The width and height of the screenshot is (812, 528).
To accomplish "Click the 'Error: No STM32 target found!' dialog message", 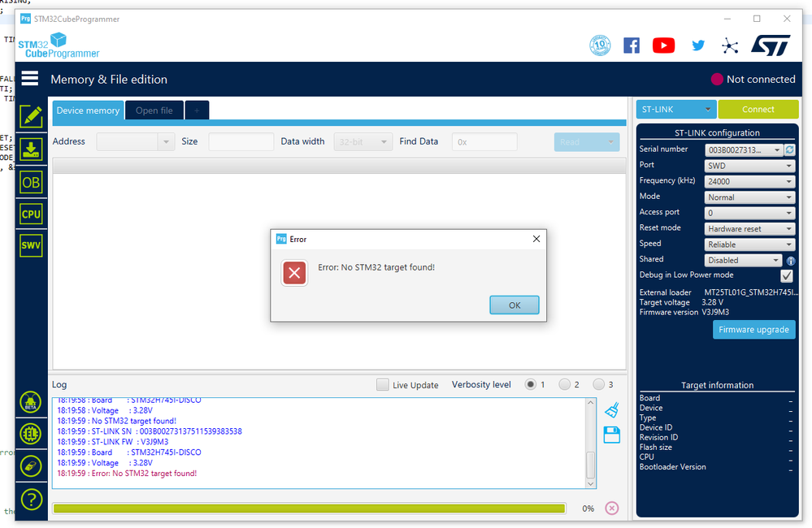I will coord(376,267).
